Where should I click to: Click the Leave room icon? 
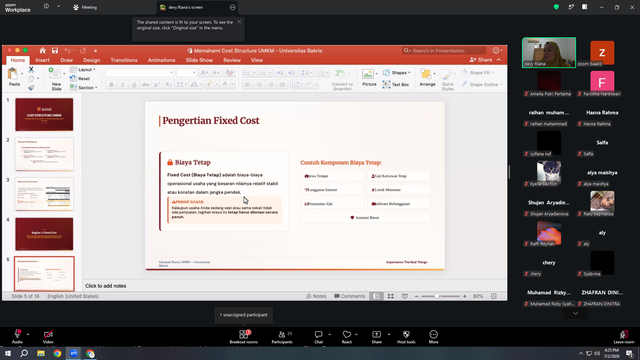(624, 334)
